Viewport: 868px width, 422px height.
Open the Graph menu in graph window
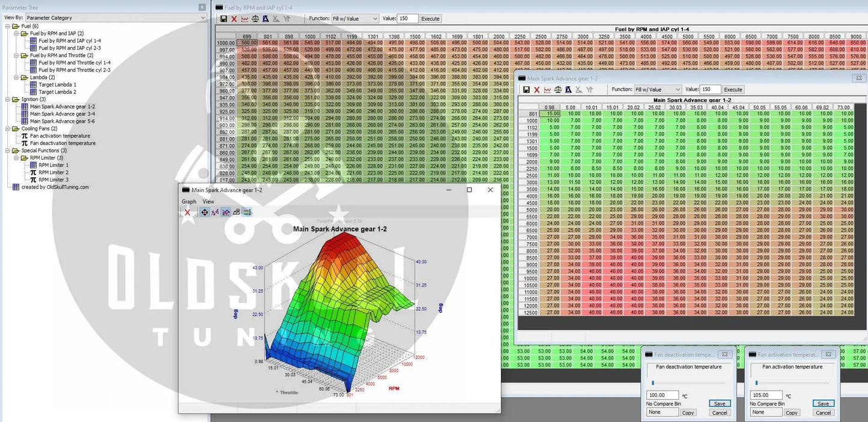click(189, 201)
